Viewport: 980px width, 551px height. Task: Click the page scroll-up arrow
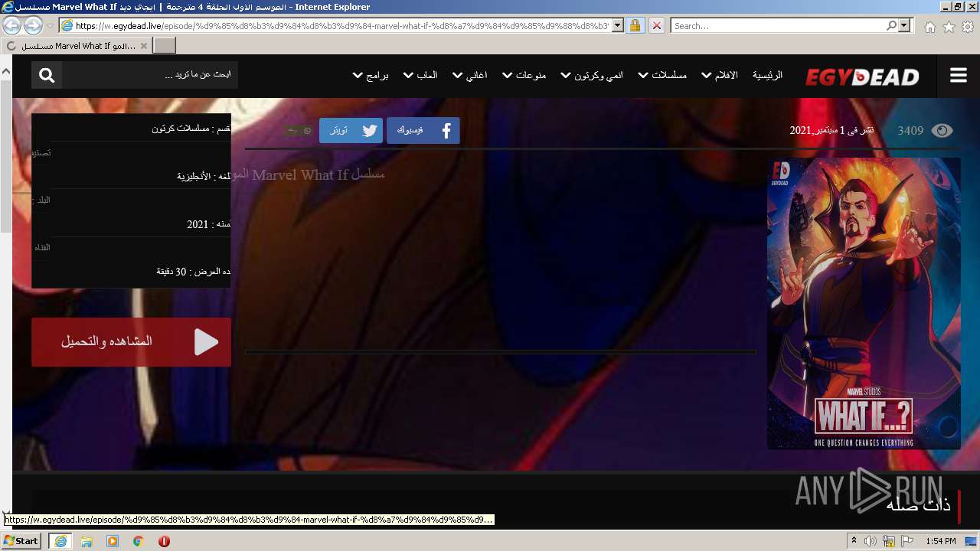[x=5, y=72]
